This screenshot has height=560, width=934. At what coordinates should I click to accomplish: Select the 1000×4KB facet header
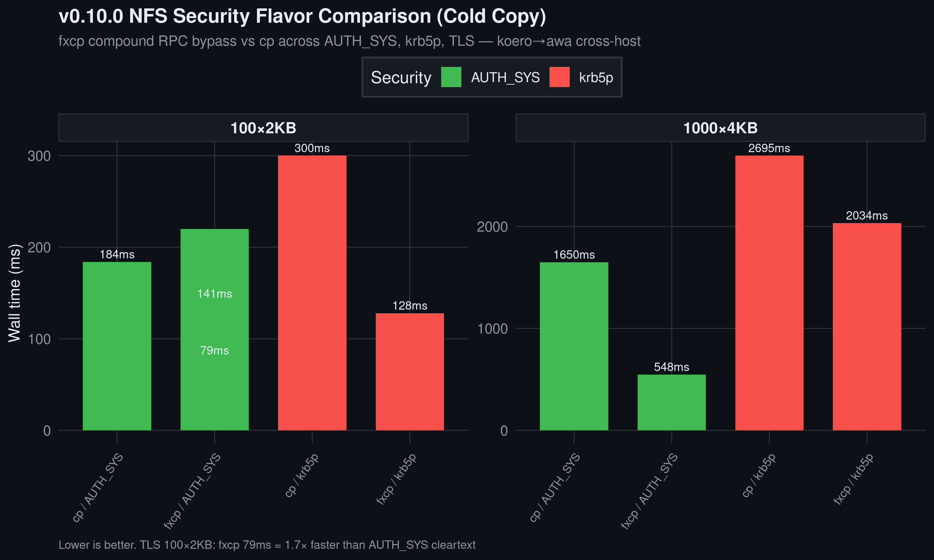click(720, 128)
